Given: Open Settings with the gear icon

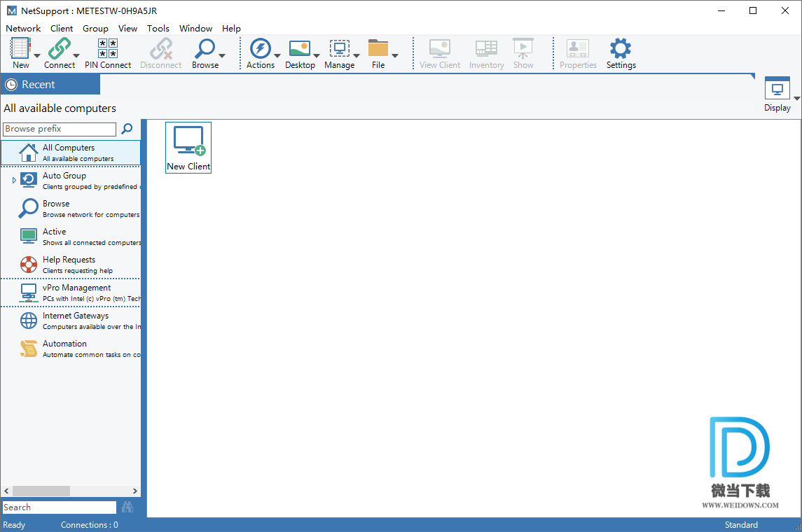Looking at the screenshot, I should pos(621,48).
